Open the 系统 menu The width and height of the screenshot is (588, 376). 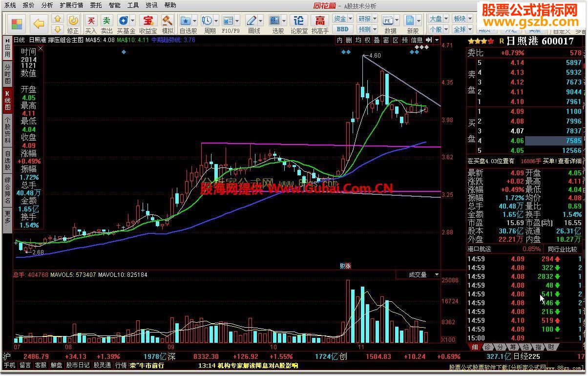pyautogui.click(x=10, y=5)
